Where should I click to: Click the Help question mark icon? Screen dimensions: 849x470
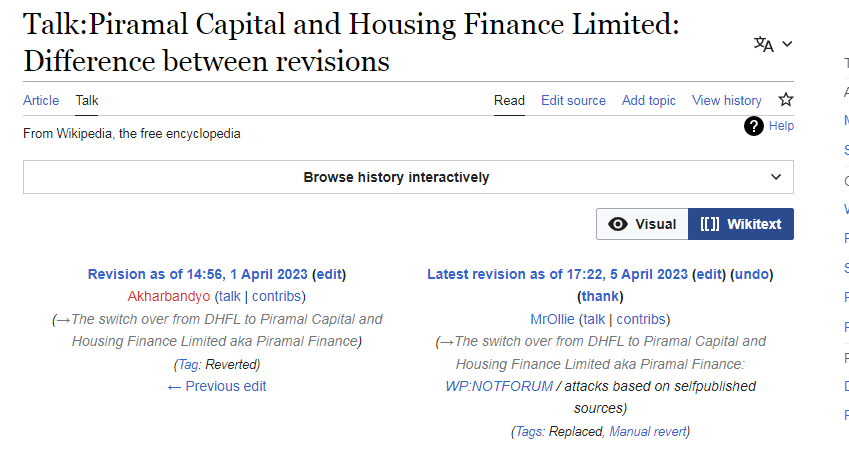point(754,126)
